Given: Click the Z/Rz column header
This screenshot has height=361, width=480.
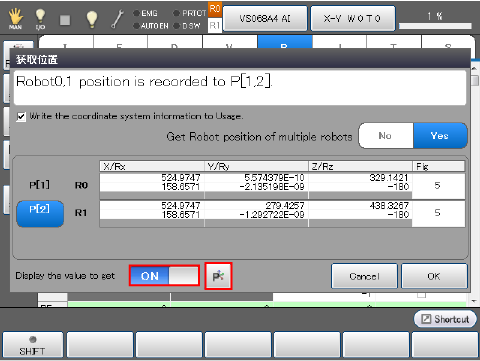Looking at the screenshot, I should point(360,166).
